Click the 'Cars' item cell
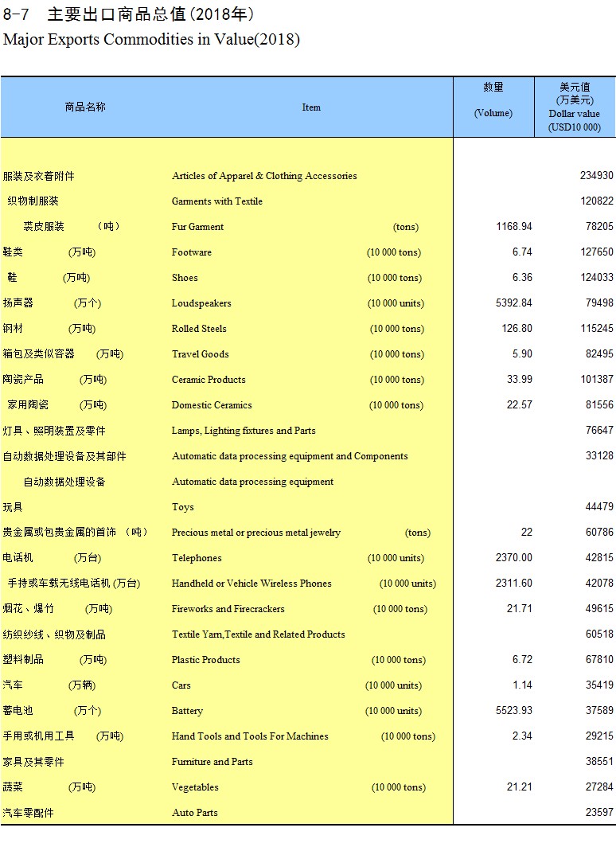 (x=181, y=686)
